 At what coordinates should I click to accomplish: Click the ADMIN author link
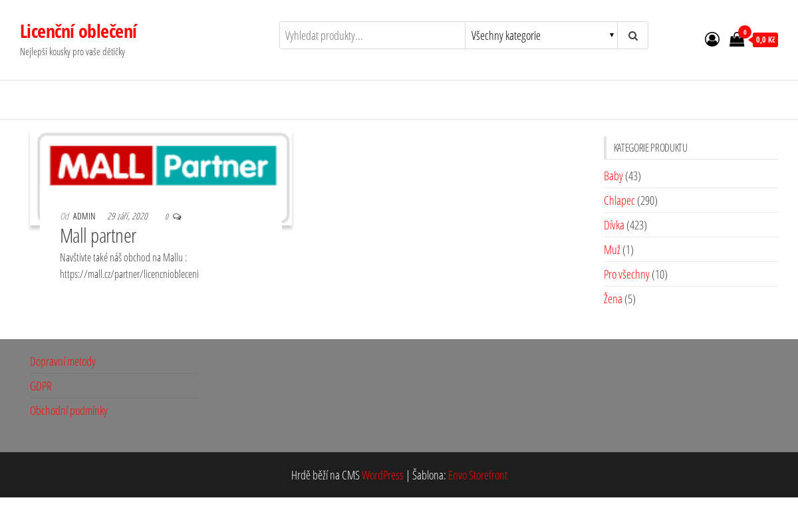(84, 216)
